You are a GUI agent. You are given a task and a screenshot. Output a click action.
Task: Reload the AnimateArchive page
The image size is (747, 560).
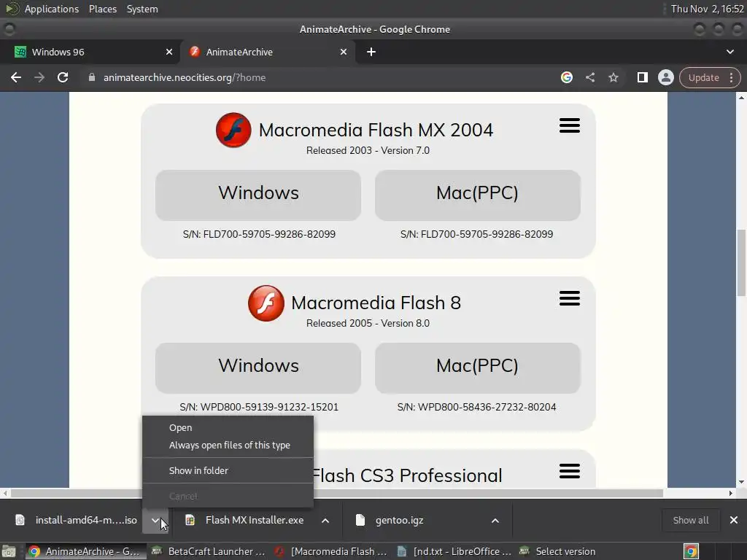click(x=63, y=77)
